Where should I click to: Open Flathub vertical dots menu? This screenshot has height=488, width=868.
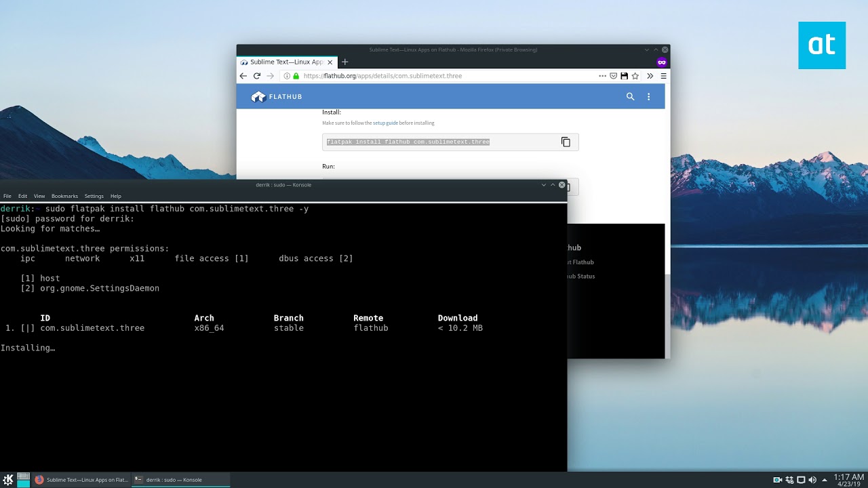648,97
